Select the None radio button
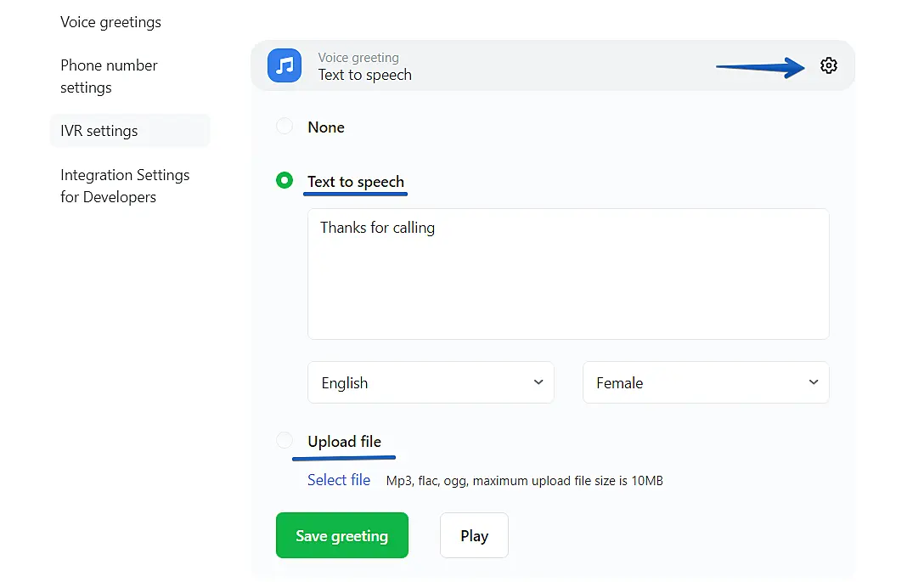 point(285,127)
